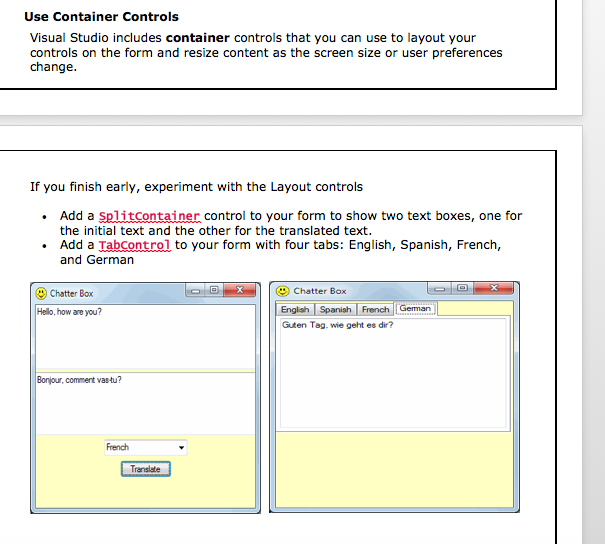
Task: Open the French language dropdown
Action: pyautogui.click(x=145, y=448)
